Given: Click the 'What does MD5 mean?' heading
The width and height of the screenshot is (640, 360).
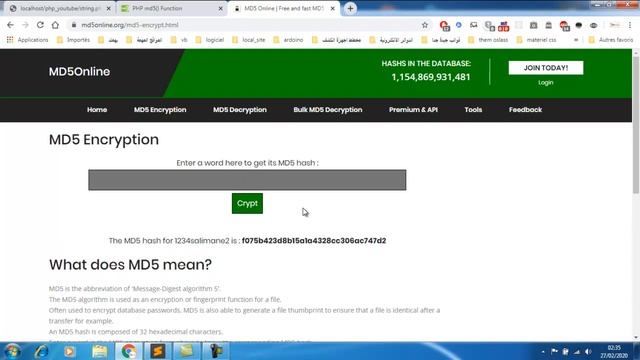Looking at the screenshot, I should (130, 265).
